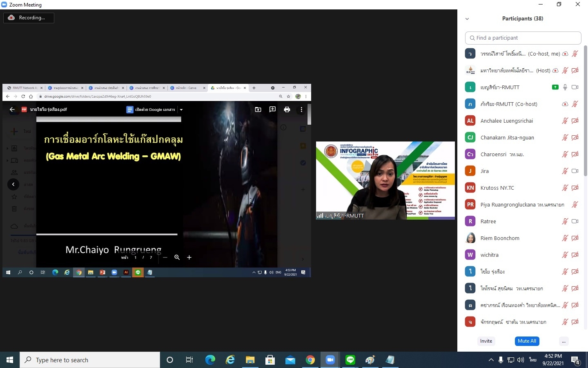Toggle microphone for เบญสิรยา-RMUTT
The height and width of the screenshot is (368, 588).
pyautogui.click(x=565, y=87)
